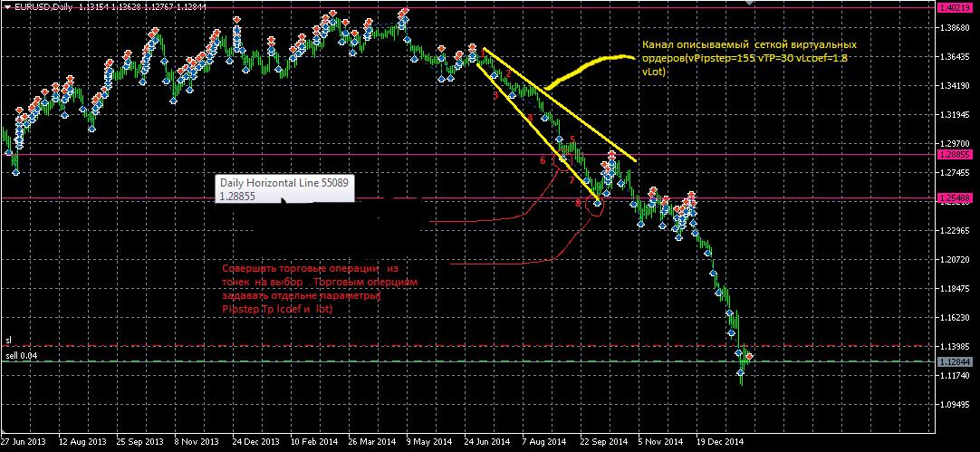Click the 1.27455 value on price scale

coord(956,172)
